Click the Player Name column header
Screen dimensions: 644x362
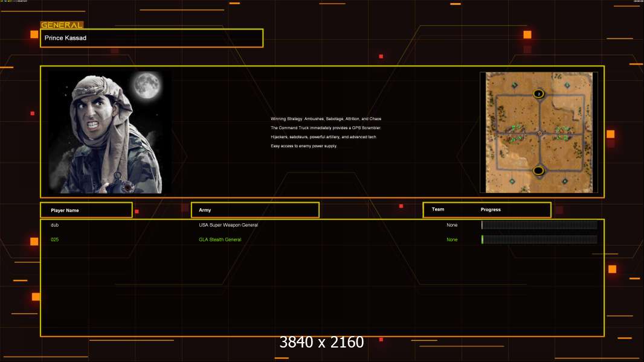tap(65, 211)
